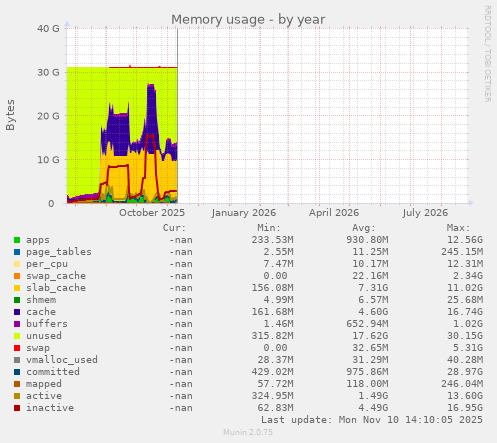Click the 'April 2026' axis label
The width and height of the screenshot is (497, 443).
(334, 213)
